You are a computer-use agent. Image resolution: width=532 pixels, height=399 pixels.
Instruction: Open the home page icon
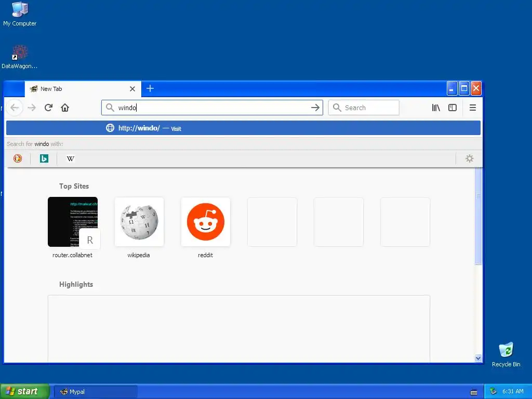(x=65, y=108)
